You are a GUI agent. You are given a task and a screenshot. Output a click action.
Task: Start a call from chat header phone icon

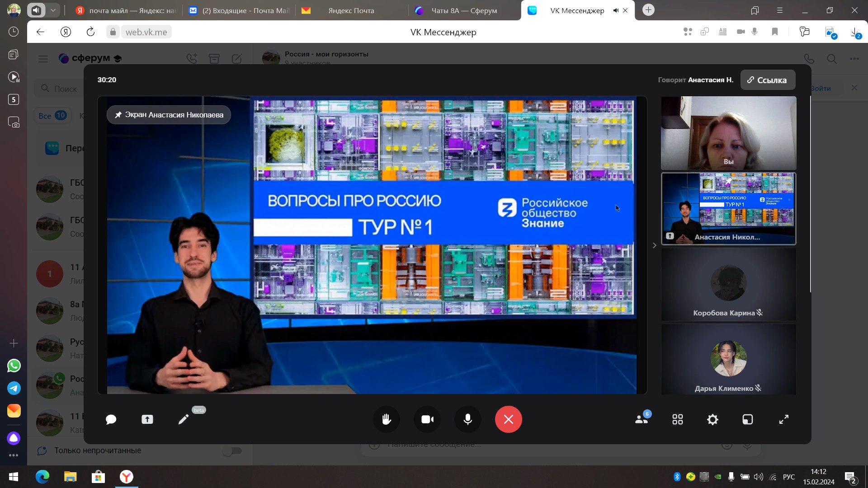coord(809,59)
